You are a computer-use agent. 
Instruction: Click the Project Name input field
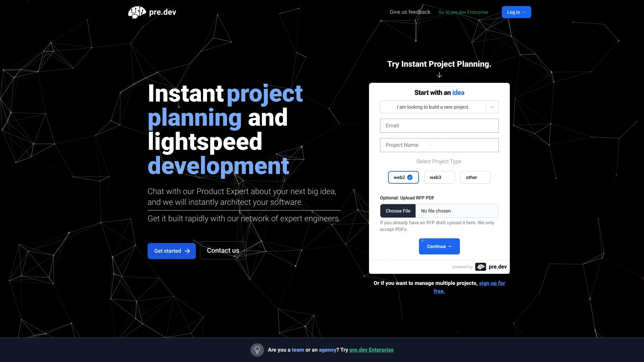coord(439,145)
